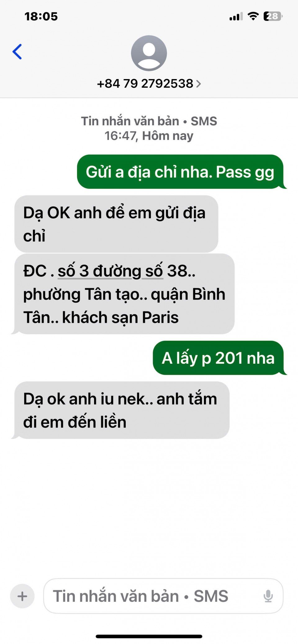This screenshot has width=298, height=644.
Task: Tap the blue back arrow
Action: (17, 51)
